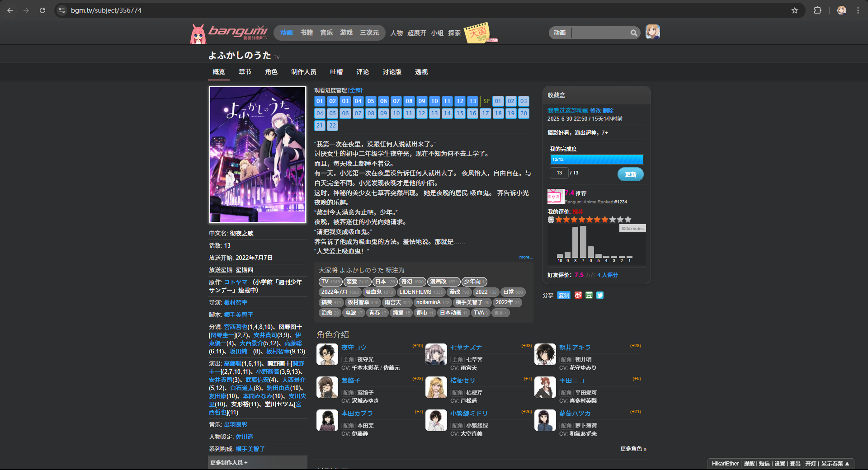Switch to the 章节 tab
The width and height of the screenshot is (868, 470).
click(245, 72)
